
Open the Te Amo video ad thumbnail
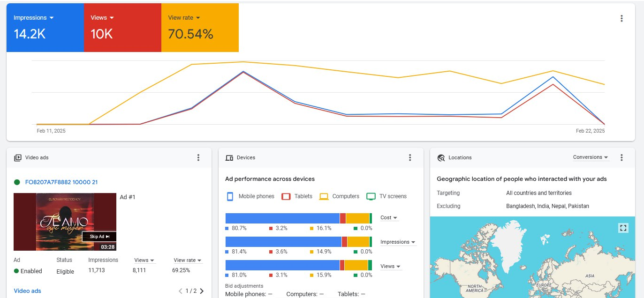tap(65, 222)
